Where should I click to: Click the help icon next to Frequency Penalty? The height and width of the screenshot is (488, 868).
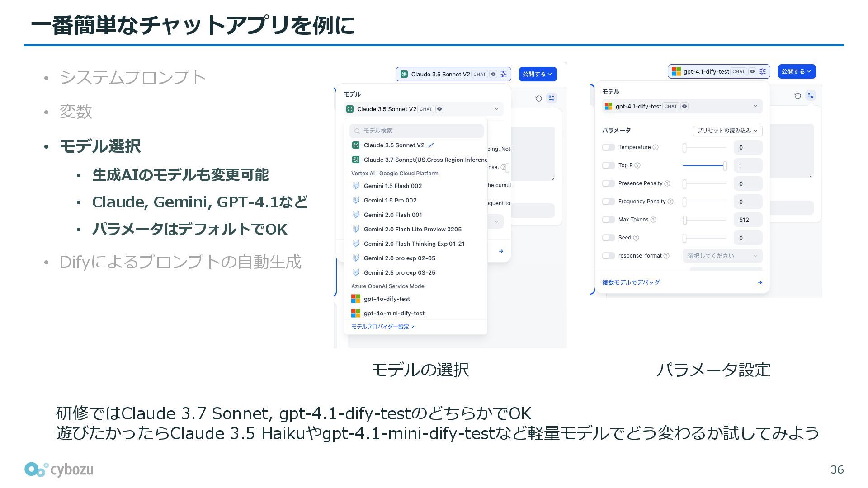[x=670, y=202]
